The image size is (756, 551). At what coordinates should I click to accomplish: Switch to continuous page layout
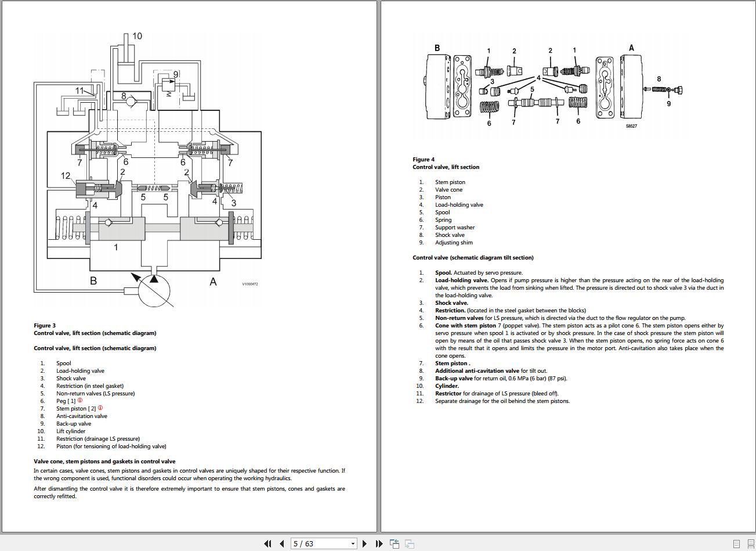click(x=750, y=544)
